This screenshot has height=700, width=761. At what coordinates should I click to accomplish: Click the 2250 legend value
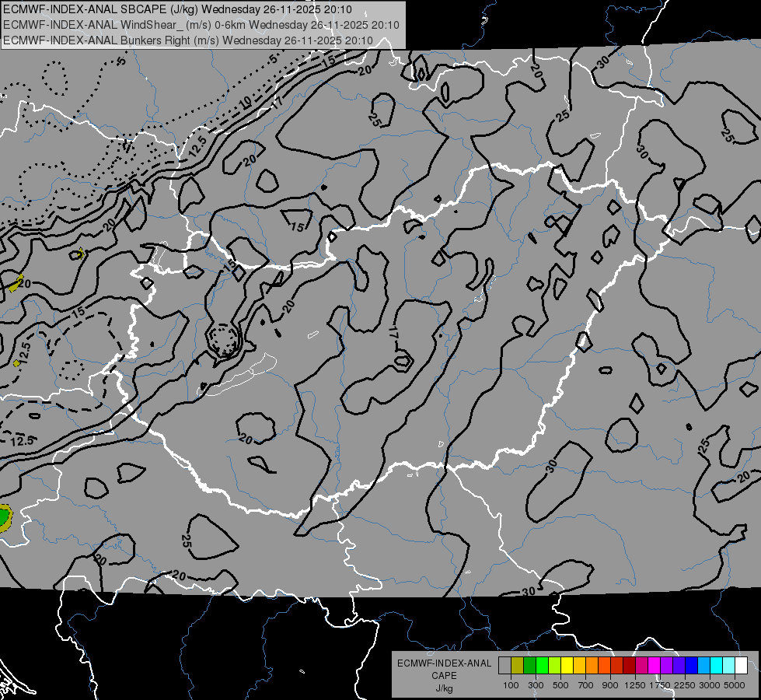(x=685, y=685)
